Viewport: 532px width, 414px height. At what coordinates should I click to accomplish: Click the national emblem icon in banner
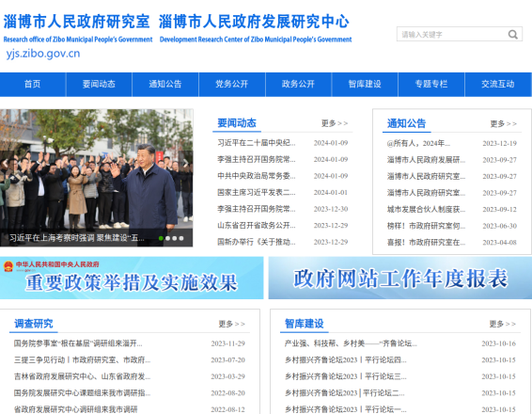[8, 266]
